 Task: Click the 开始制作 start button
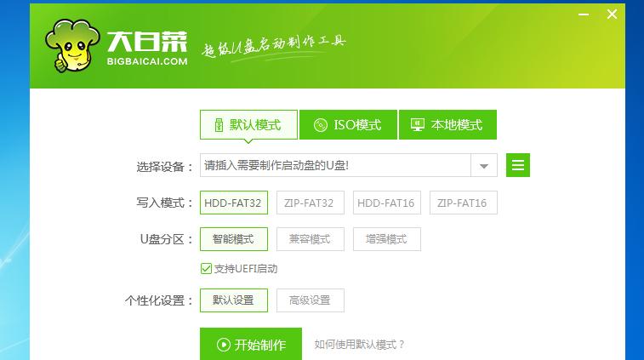click(x=250, y=345)
